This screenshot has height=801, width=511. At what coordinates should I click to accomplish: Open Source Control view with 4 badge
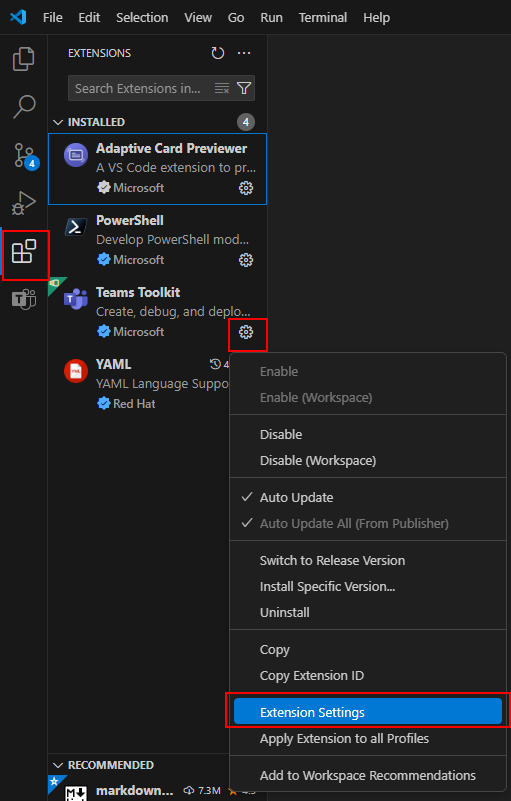tap(25, 155)
